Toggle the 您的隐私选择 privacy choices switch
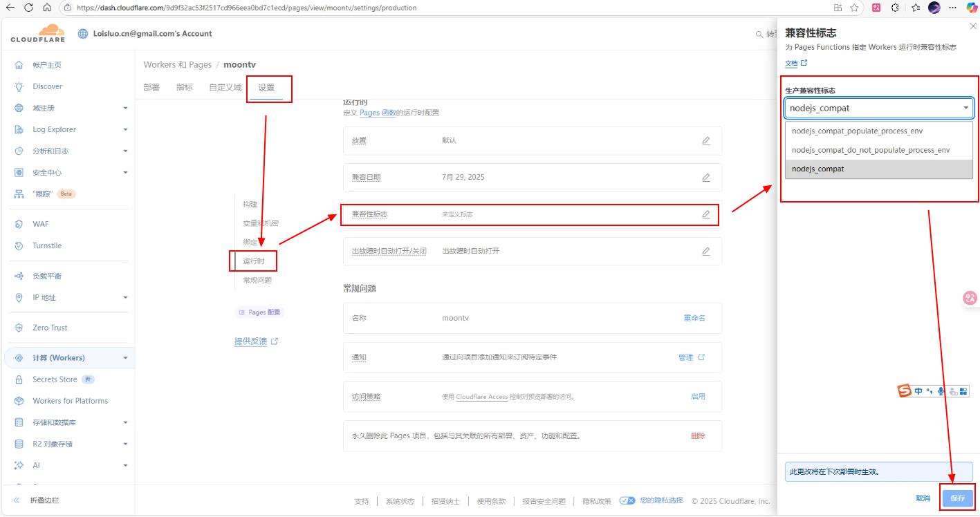Image resolution: width=980 pixels, height=517 pixels. (x=627, y=500)
